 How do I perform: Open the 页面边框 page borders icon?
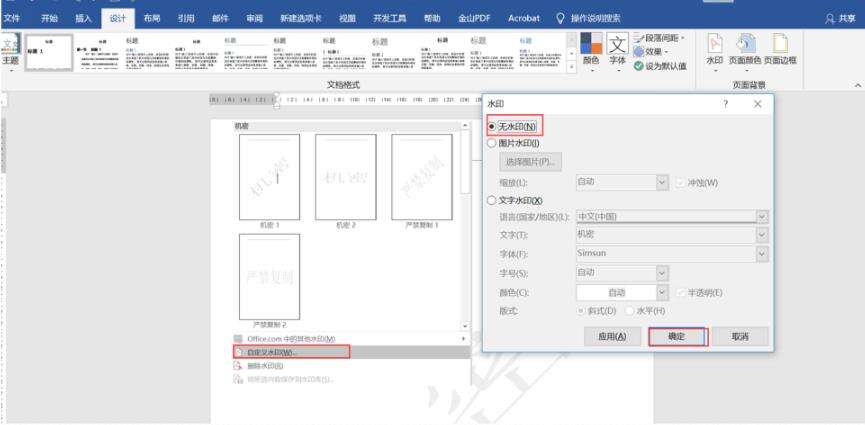(x=780, y=44)
